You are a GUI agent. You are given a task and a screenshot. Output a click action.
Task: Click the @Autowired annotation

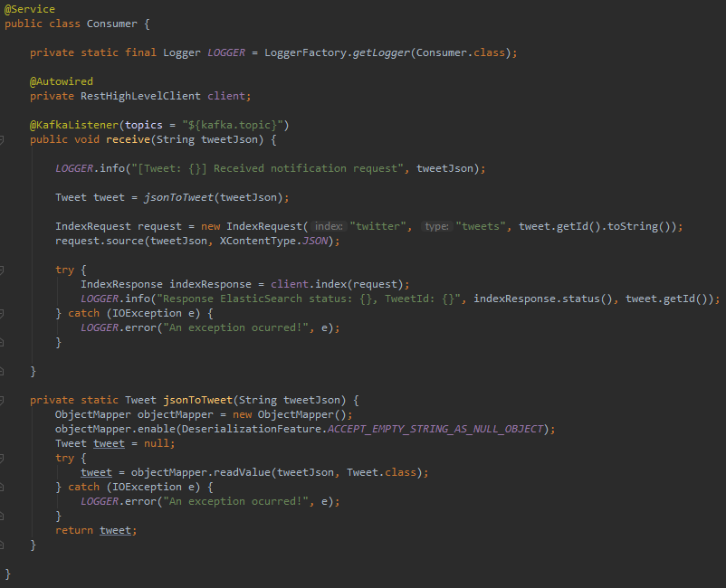[62, 81]
